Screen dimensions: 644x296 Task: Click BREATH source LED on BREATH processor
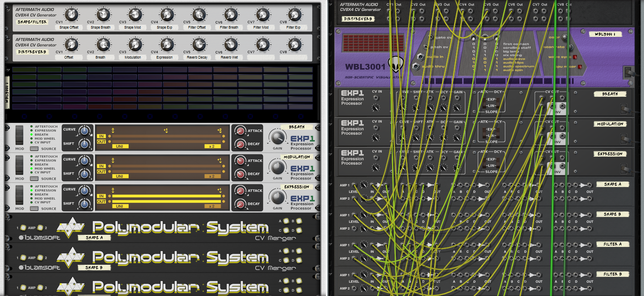click(31, 135)
